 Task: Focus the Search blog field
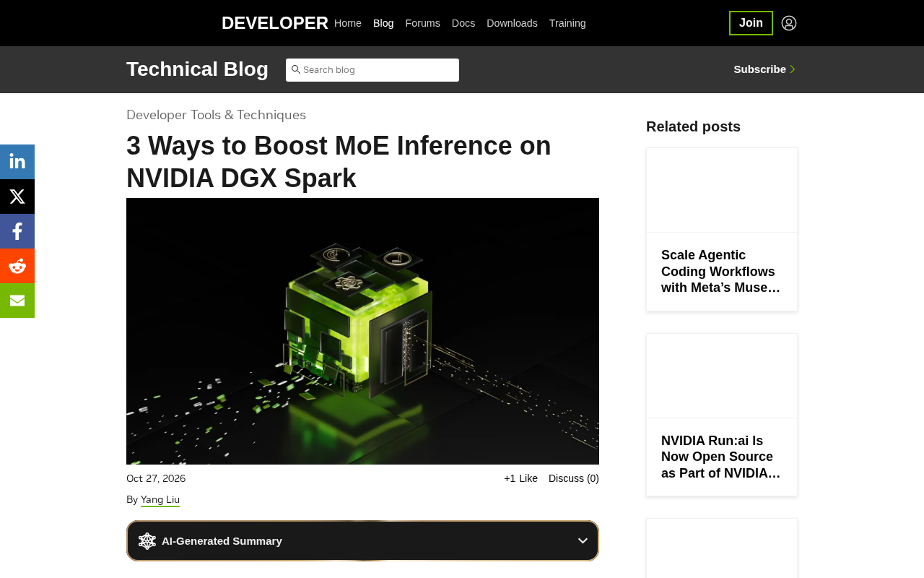click(372, 70)
